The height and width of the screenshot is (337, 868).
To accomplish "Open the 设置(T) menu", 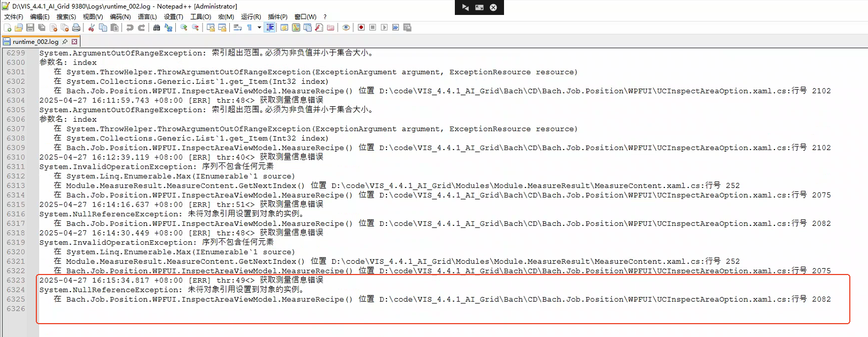I will pyautogui.click(x=173, y=17).
